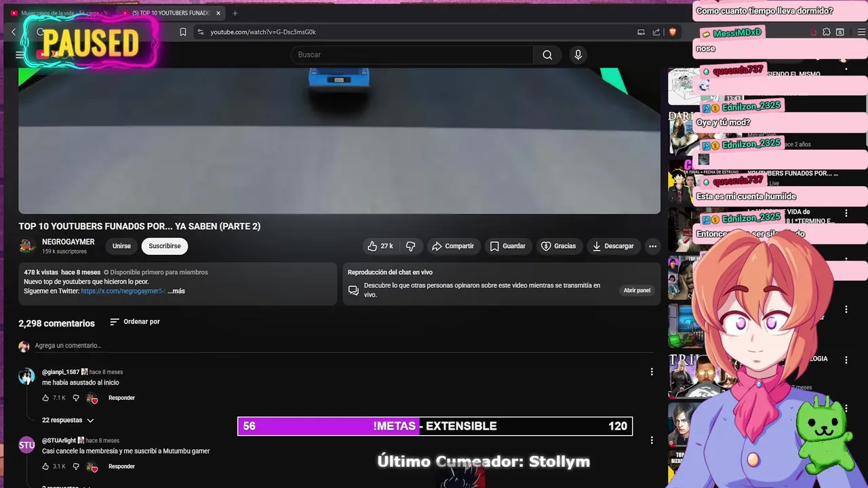Open the NEGROGAYMER channel name link
This screenshot has height=488, width=868.
point(68,242)
